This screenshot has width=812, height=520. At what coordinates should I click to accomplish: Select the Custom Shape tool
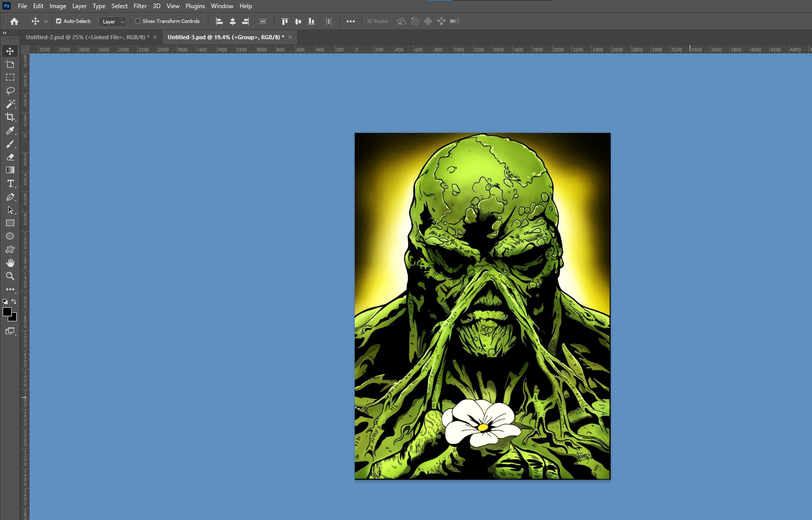10,250
